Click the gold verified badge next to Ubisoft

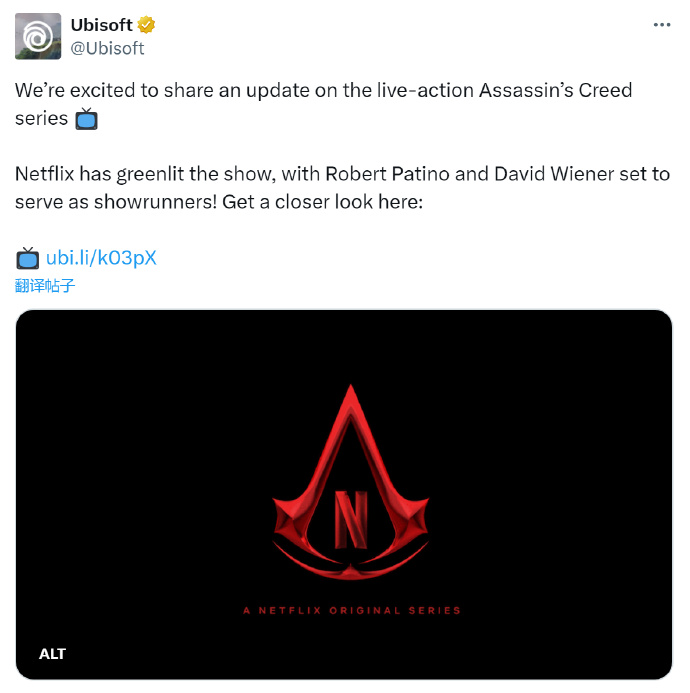pyautogui.click(x=146, y=25)
